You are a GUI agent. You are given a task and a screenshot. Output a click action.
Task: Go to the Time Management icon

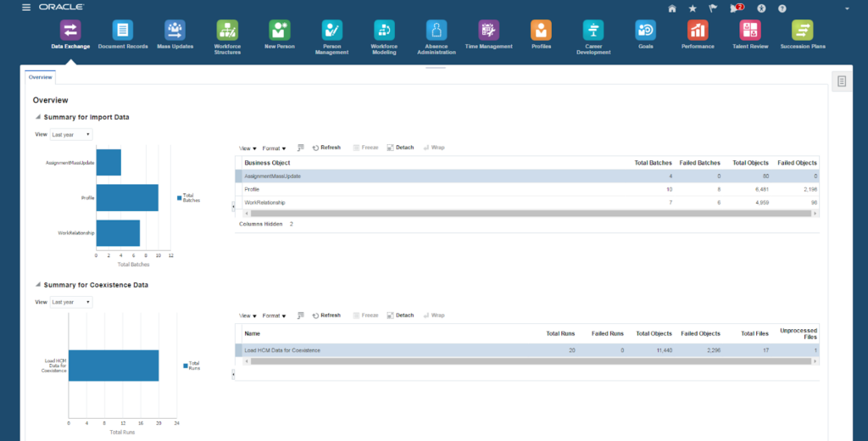tap(488, 31)
